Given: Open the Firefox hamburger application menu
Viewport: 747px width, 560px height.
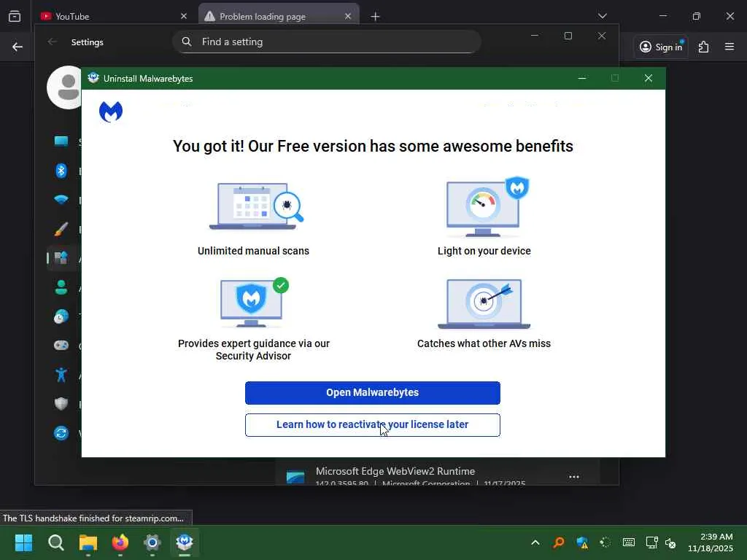Looking at the screenshot, I should click(x=729, y=47).
